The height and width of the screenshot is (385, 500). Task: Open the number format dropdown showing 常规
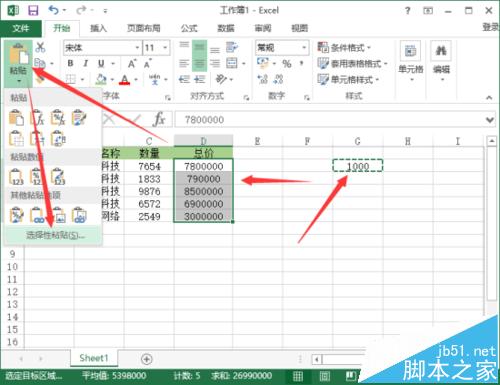[x=304, y=48]
